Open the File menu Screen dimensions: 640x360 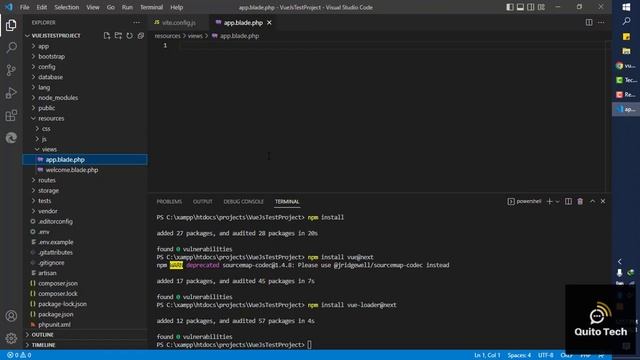tap(24, 7)
